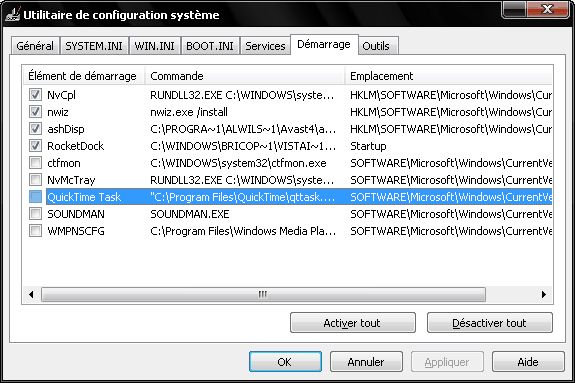The width and height of the screenshot is (575, 383).
Task: Uncheck the NvCpl startup item
Action: (35, 95)
